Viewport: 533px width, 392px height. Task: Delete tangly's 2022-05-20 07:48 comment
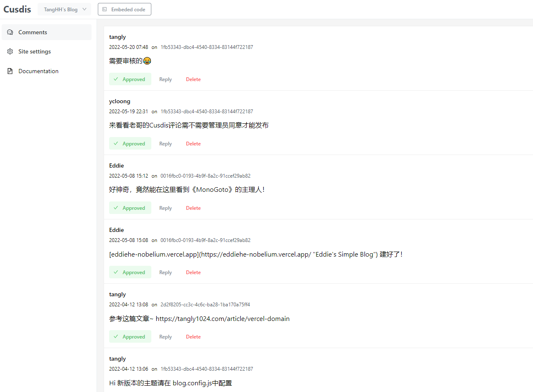(193, 79)
